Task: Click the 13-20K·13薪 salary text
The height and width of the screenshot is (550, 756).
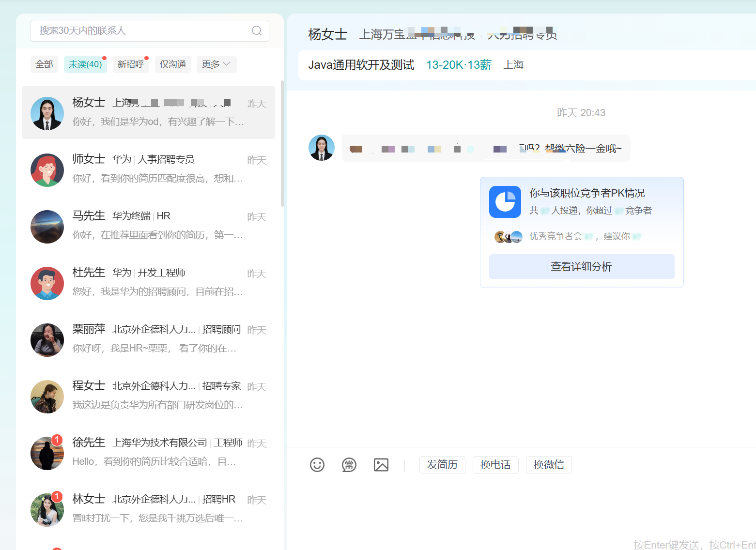Action: coord(459,65)
